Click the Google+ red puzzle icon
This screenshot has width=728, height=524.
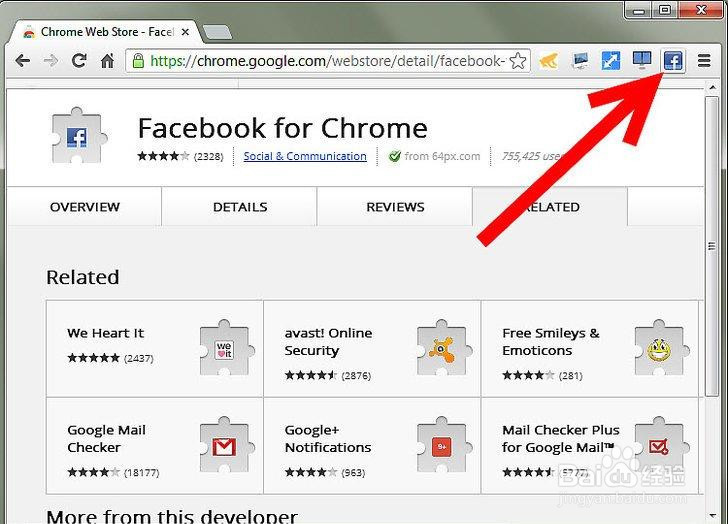pyautogui.click(x=443, y=446)
